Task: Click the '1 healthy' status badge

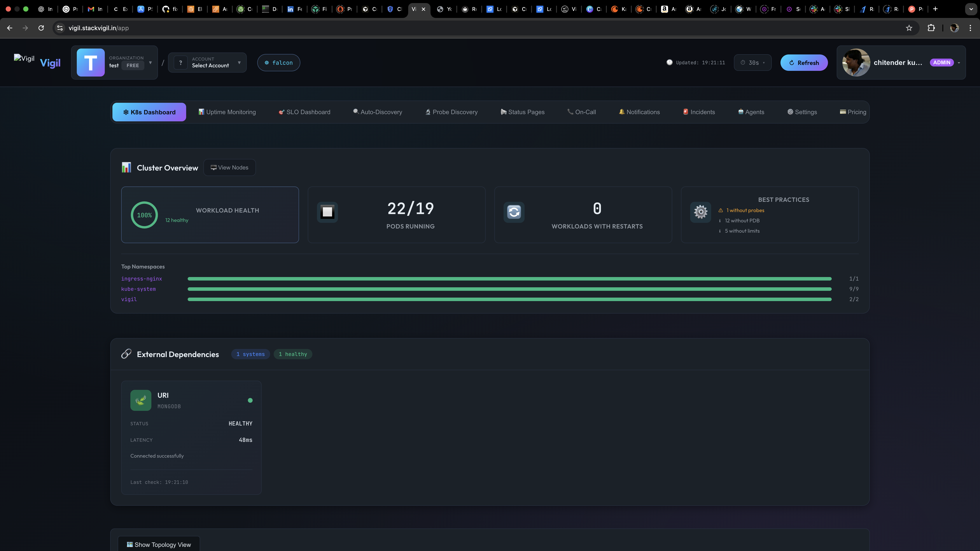Action: pos(292,354)
